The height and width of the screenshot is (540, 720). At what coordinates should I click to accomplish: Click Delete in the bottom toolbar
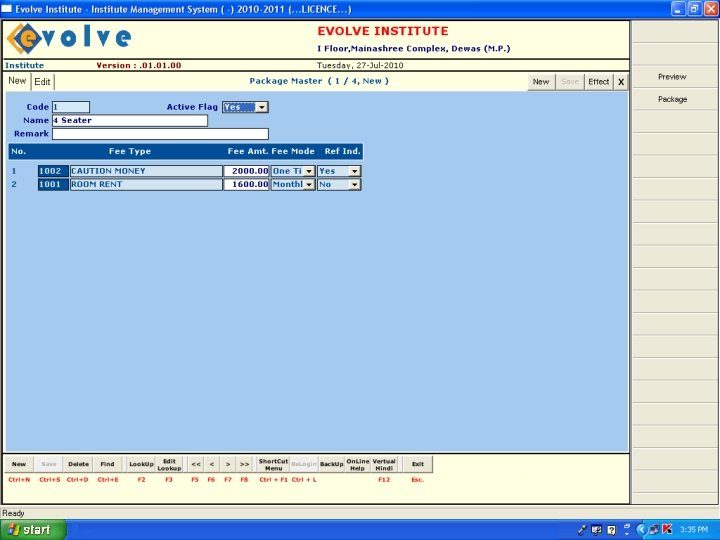point(79,464)
